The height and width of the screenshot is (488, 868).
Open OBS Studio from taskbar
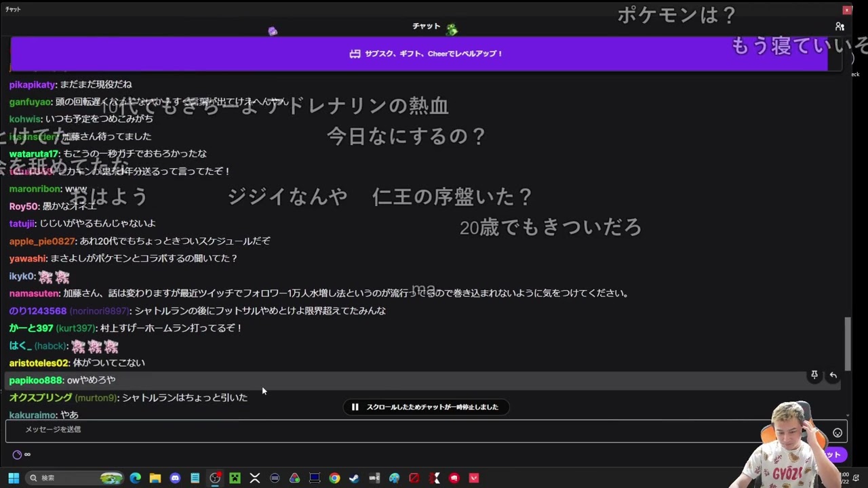coord(215,478)
